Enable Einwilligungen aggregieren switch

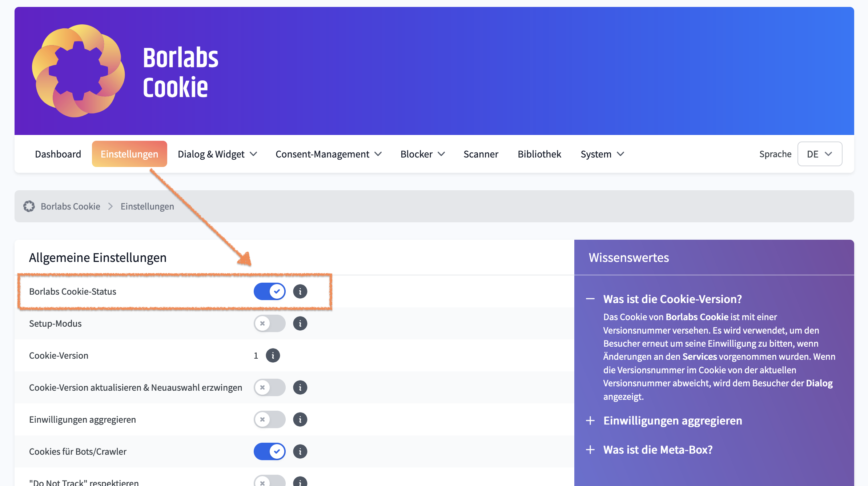click(x=270, y=419)
